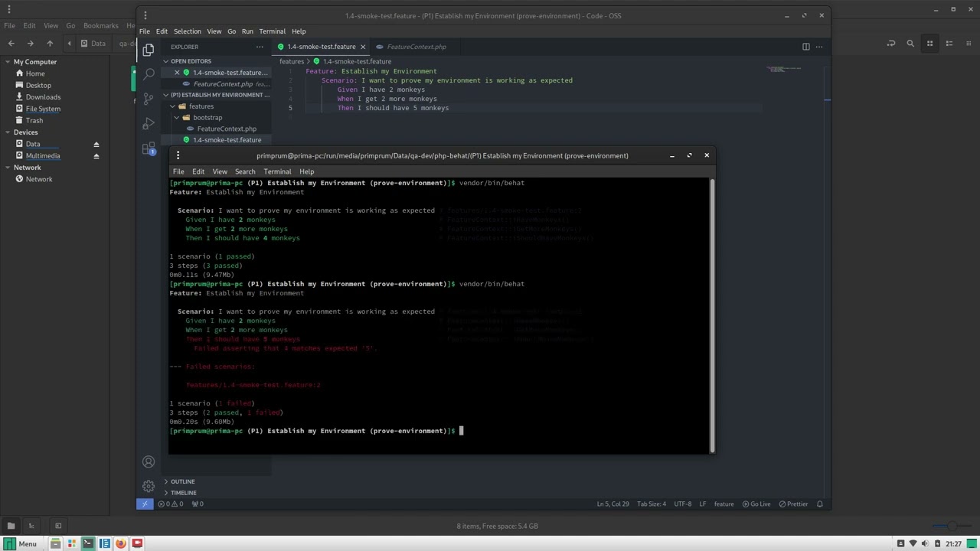980x551 pixels.
Task: Open the Terminal menu in Code
Action: click(273, 31)
